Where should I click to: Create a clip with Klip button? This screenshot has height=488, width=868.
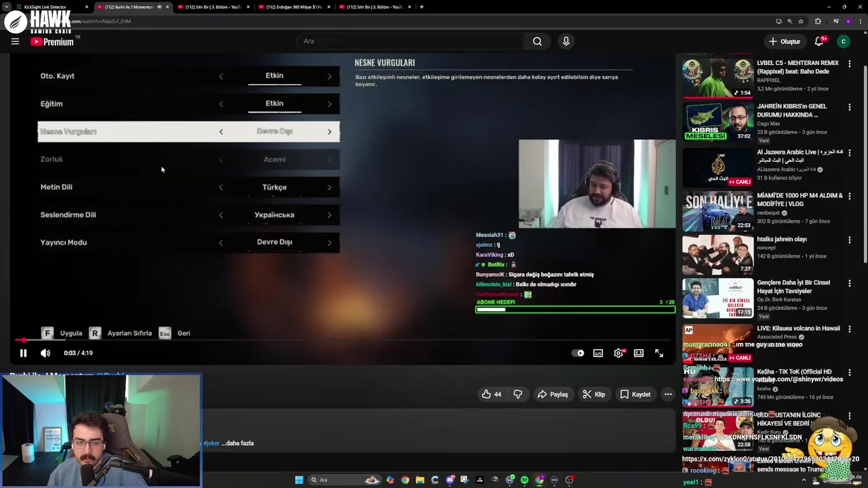pos(594,394)
